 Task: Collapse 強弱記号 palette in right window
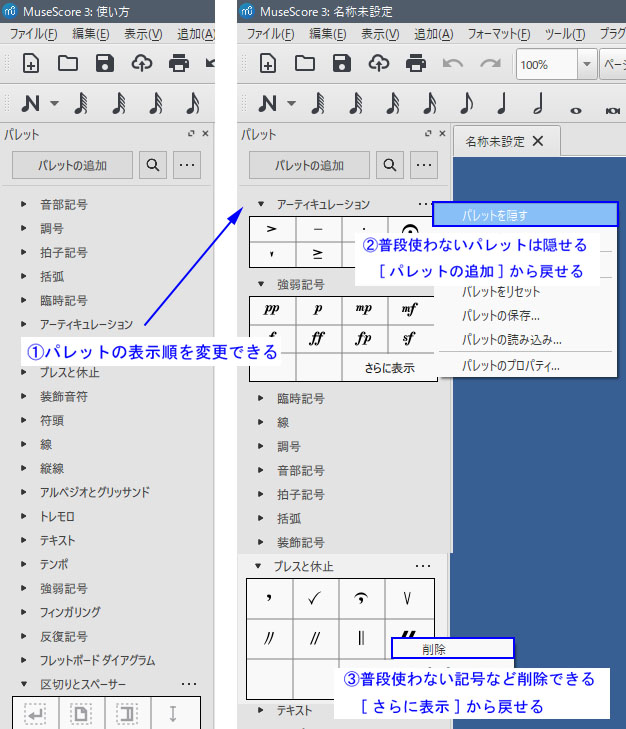[261, 284]
